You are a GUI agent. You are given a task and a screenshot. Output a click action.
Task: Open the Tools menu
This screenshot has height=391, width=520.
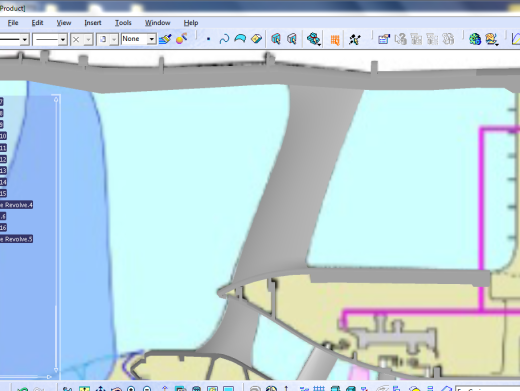pos(123,23)
